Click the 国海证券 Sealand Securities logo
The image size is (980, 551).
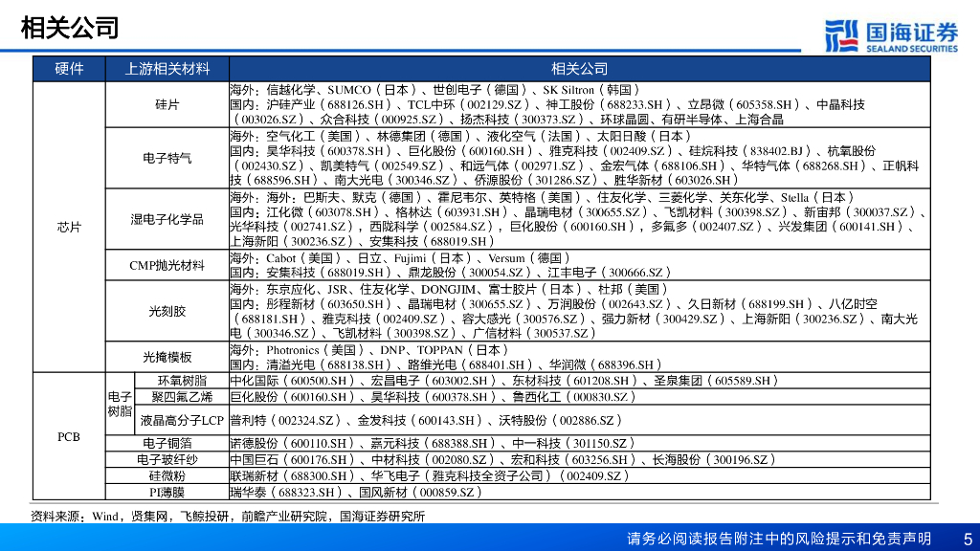(x=891, y=37)
